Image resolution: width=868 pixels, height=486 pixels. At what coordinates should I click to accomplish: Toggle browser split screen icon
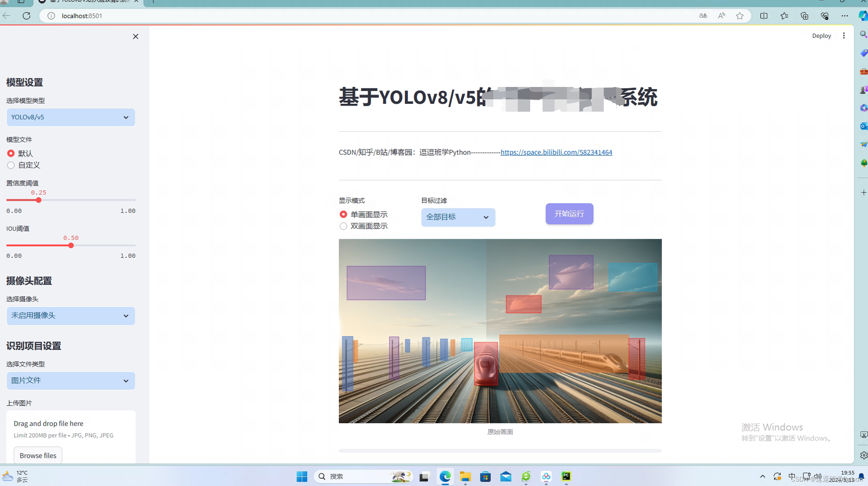[x=763, y=16]
